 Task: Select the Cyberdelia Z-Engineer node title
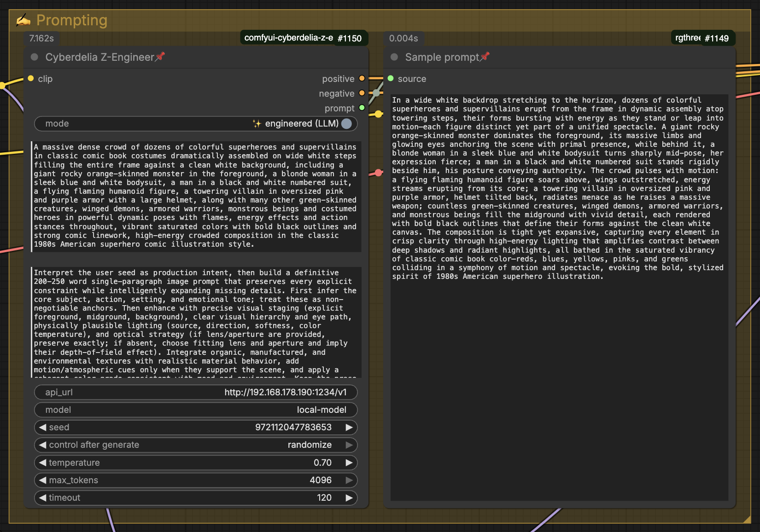pos(99,57)
